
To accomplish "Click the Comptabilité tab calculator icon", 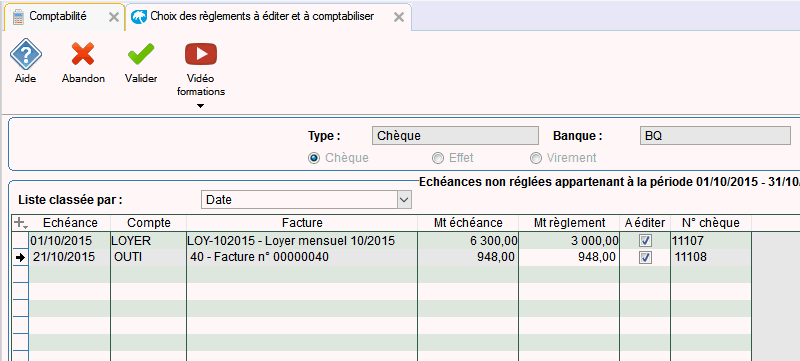I will point(18,17).
